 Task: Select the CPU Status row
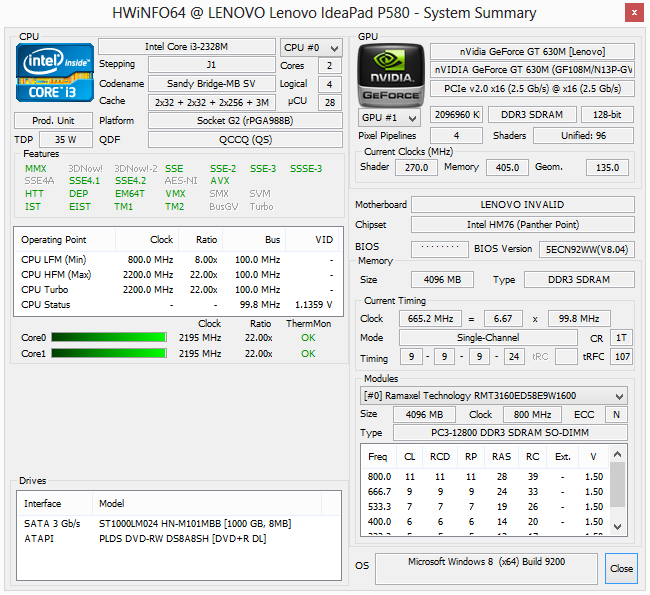(x=177, y=305)
